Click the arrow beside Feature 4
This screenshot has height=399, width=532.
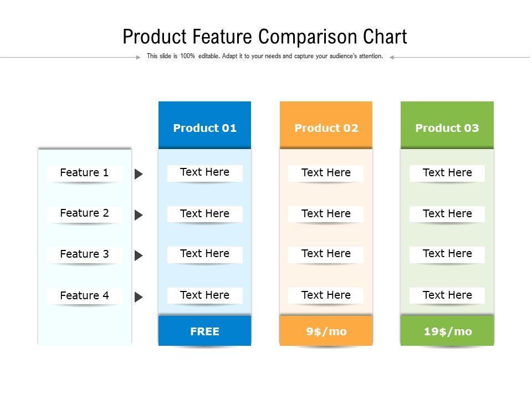[x=139, y=297]
